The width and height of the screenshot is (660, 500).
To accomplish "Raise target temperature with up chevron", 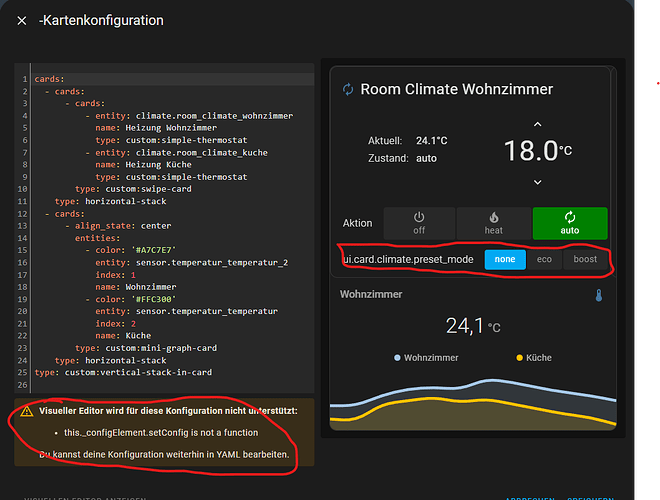I will (x=537, y=125).
